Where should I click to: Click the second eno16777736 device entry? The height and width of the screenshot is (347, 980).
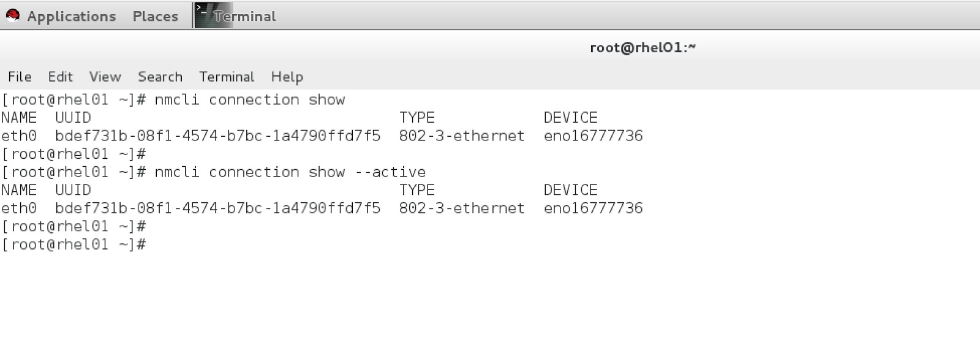click(x=593, y=208)
